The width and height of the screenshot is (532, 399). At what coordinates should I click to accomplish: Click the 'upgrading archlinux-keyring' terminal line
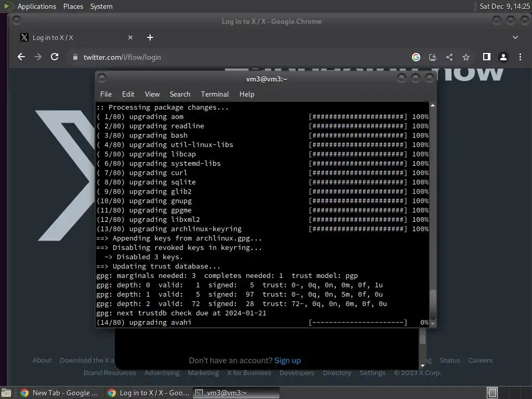pyautogui.click(x=262, y=229)
